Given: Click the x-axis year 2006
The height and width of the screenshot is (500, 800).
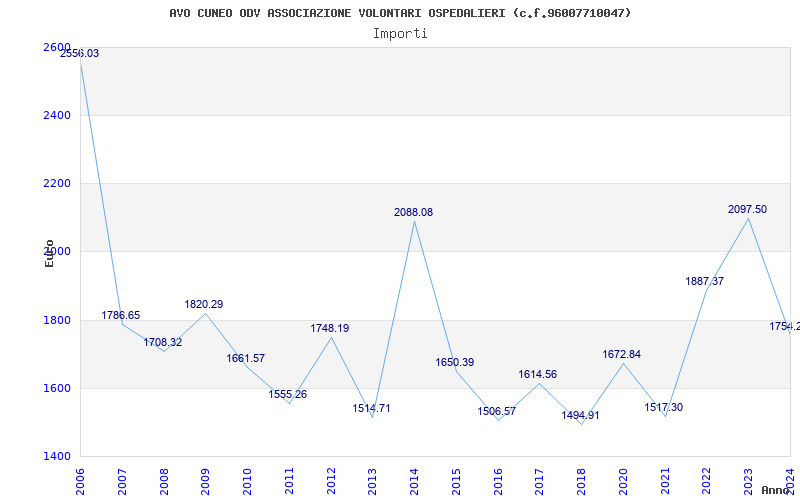Looking at the screenshot, I should click(80, 482).
